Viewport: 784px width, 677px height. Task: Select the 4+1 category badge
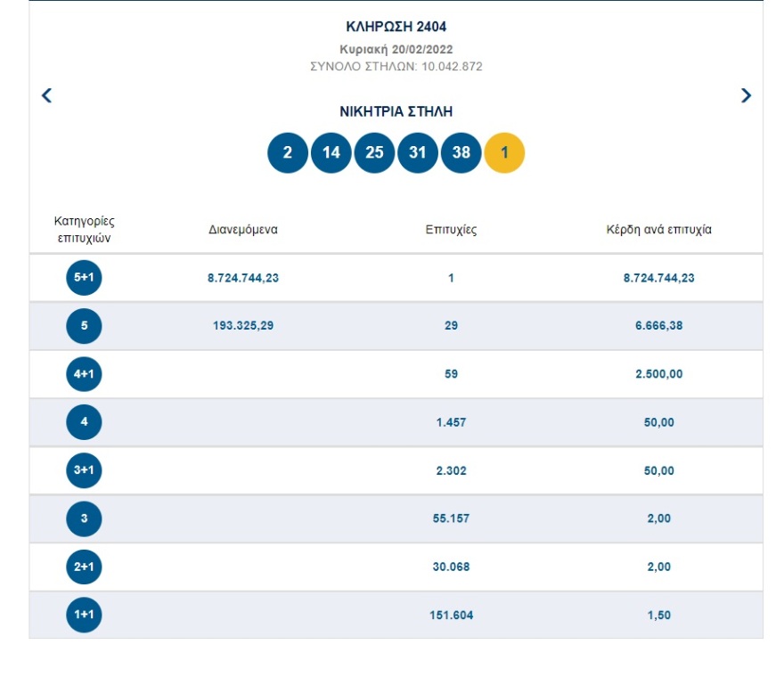(85, 374)
